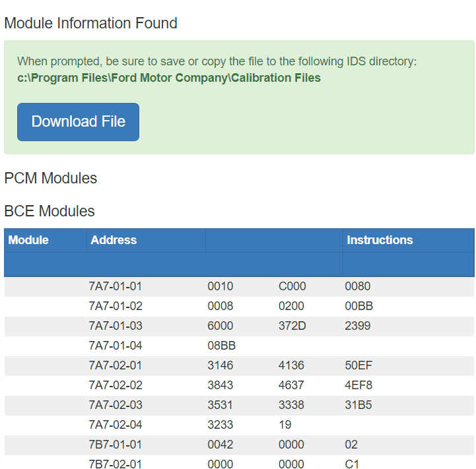Click value 3338 in row 7A7-02-03

click(x=291, y=405)
